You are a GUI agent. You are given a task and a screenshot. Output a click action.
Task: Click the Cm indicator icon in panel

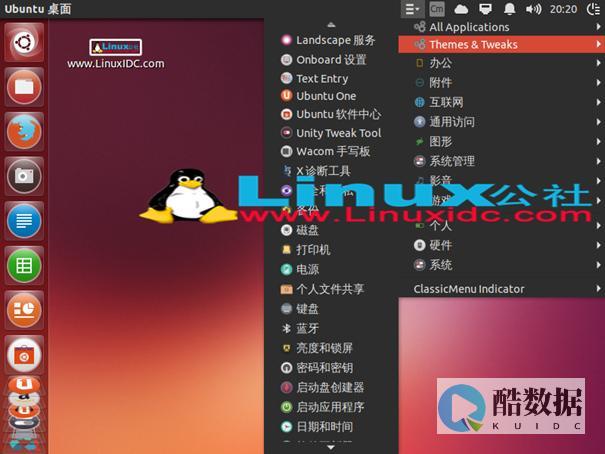tap(437, 9)
